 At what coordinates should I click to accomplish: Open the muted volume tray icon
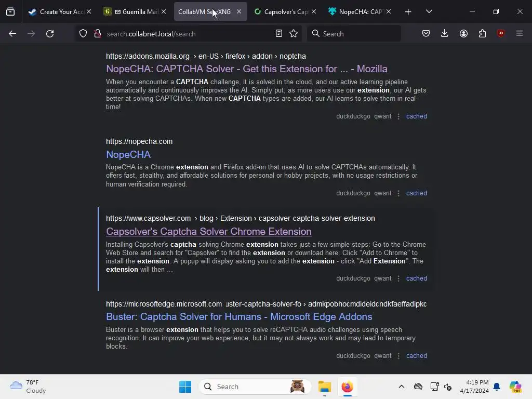[x=448, y=387]
